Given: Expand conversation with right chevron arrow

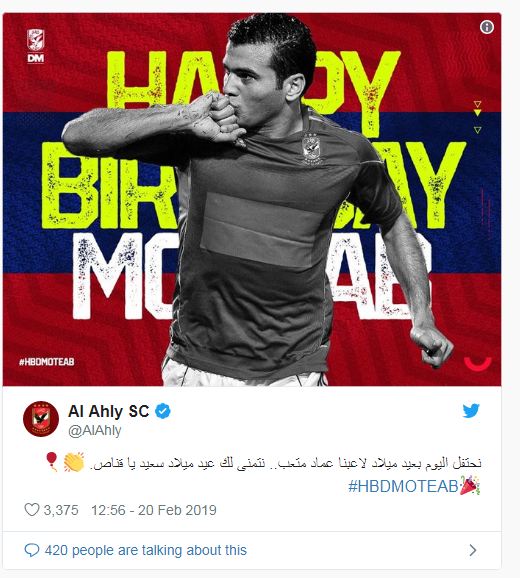Looking at the screenshot, I should pos(473,550).
